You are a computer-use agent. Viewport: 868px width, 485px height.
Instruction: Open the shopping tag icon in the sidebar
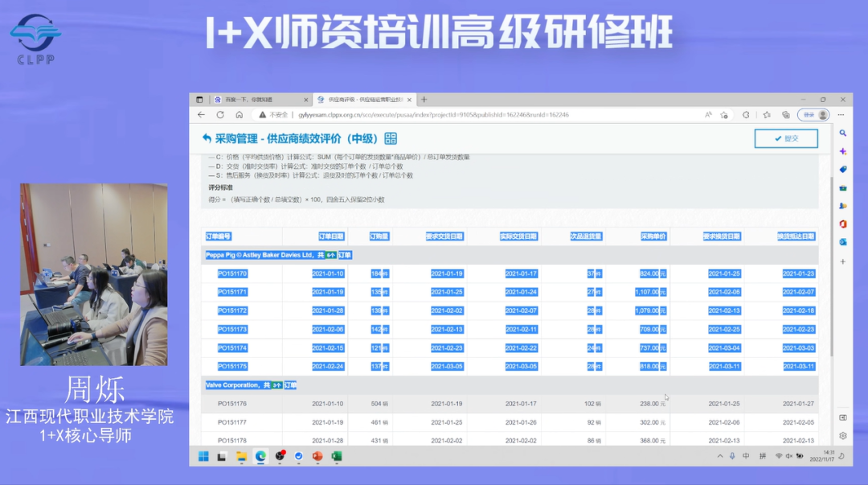841,169
